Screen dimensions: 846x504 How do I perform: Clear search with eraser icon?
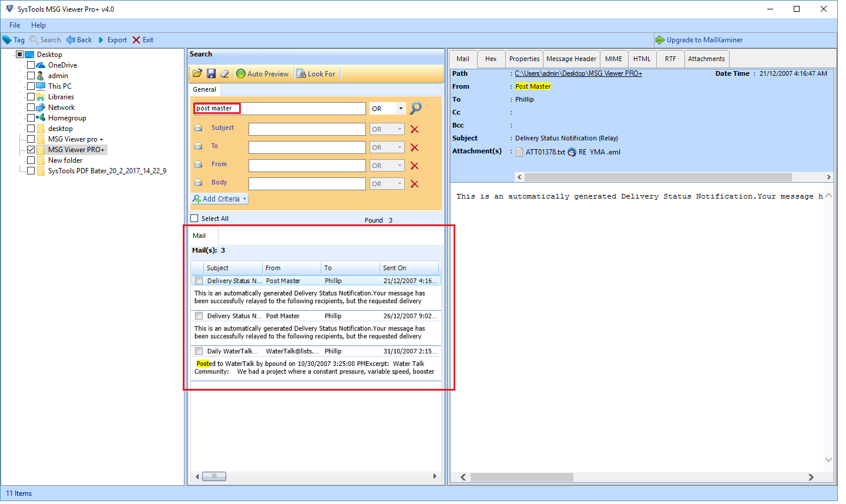coord(224,73)
